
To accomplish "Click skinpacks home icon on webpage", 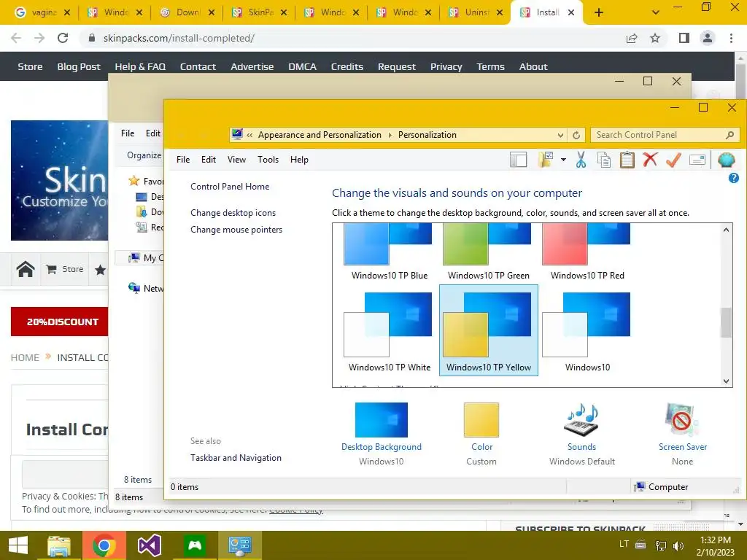I will pos(26,270).
